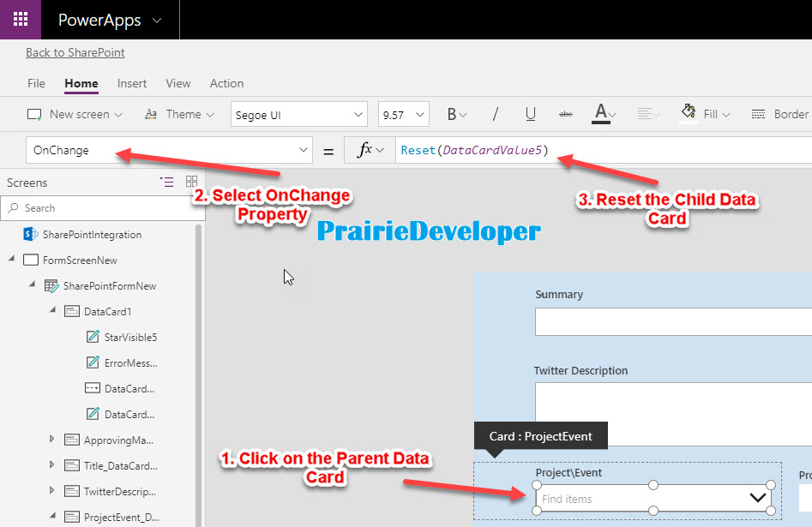Image resolution: width=812 pixels, height=527 pixels.
Task: Open the font size 9.57 dropdown
Action: [403, 115]
